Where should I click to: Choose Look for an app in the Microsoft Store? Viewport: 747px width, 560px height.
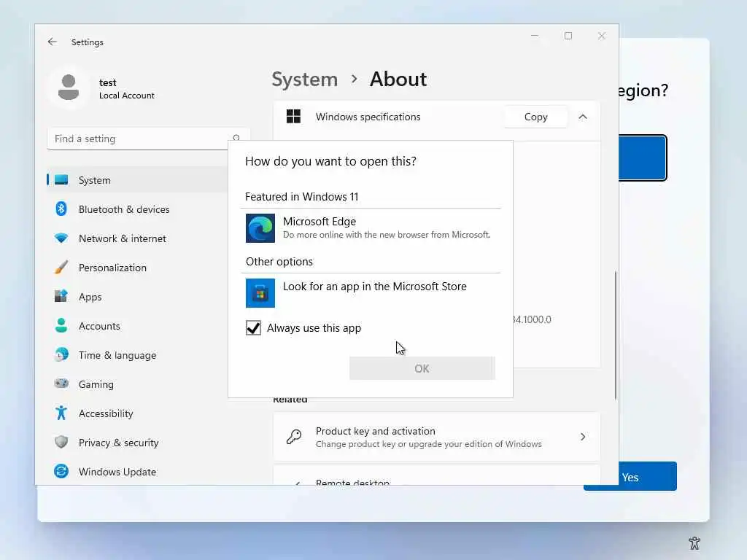pyautogui.click(x=371, y=293)
